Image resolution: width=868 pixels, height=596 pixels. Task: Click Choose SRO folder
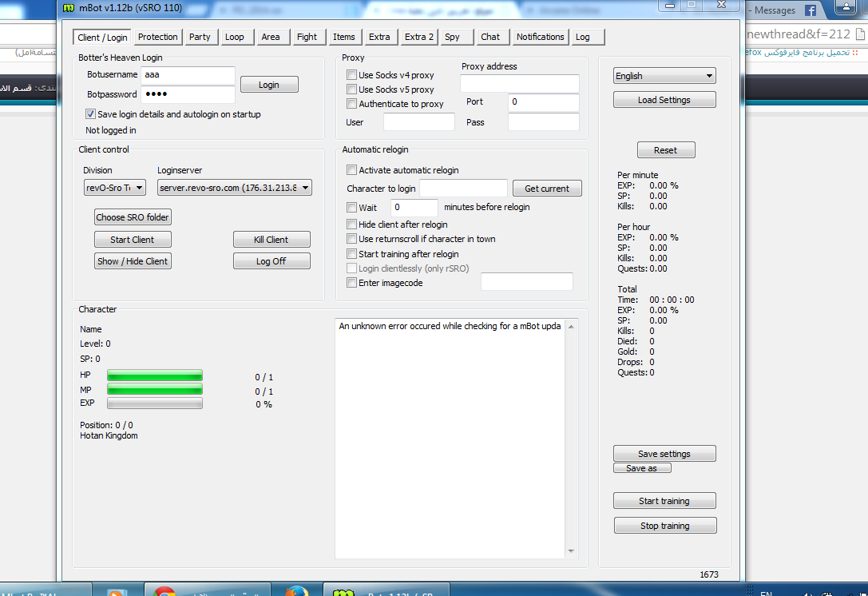coord(133,217)
